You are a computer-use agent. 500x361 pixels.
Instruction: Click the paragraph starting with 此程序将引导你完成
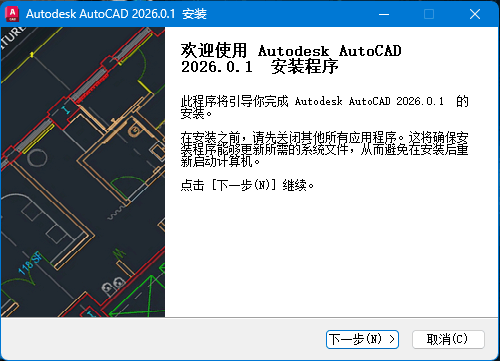[x=325, y=107]
